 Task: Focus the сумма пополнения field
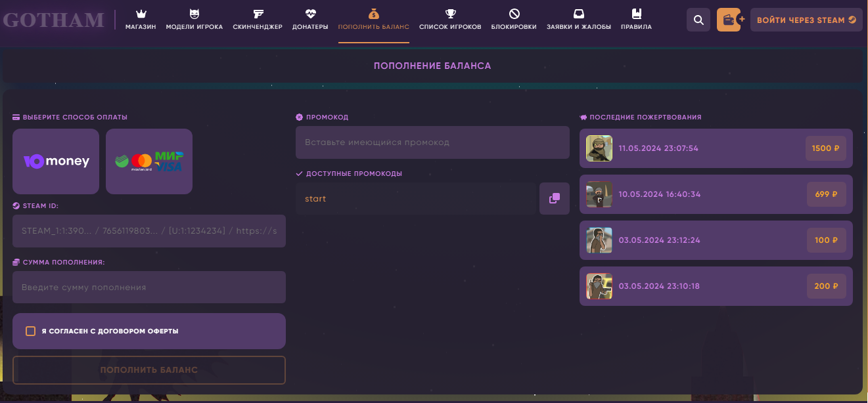pos(149,287)
